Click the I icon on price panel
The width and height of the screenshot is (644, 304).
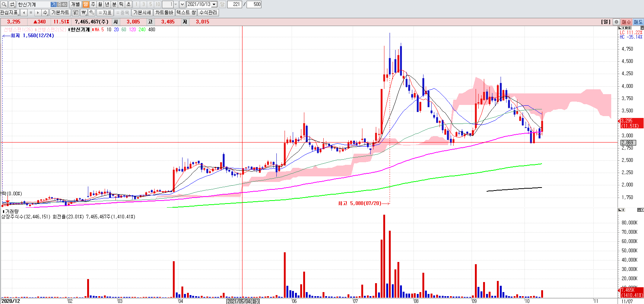623,28
